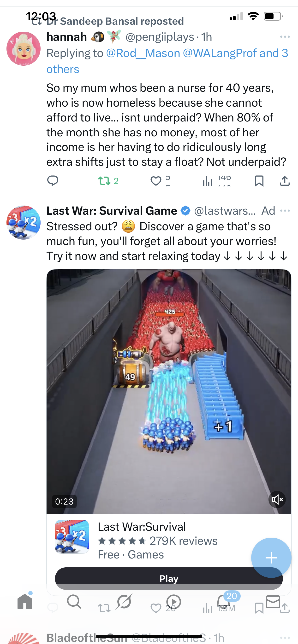Open more options on hannah's tweet

tap(285, 37)
